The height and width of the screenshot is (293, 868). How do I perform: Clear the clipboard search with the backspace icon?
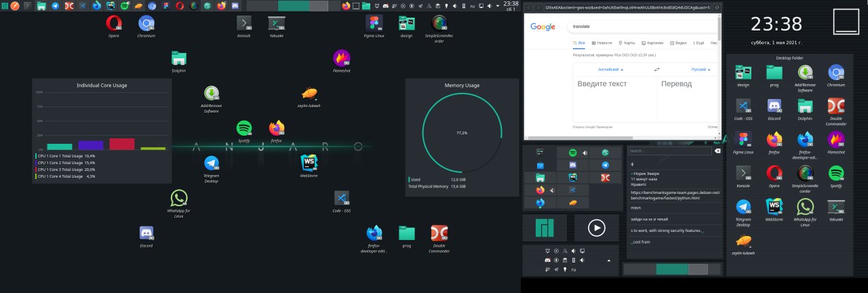point(717,151)
